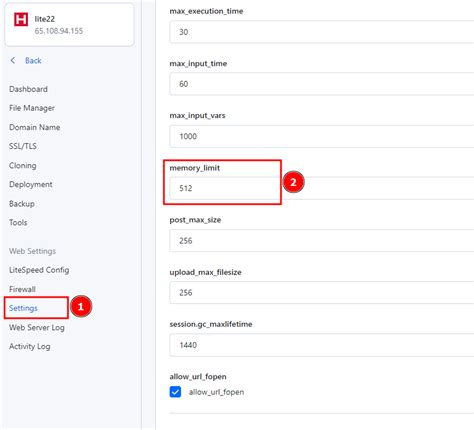
Task: Open Dashboard in the sidebar
Action: click(28, 89)
